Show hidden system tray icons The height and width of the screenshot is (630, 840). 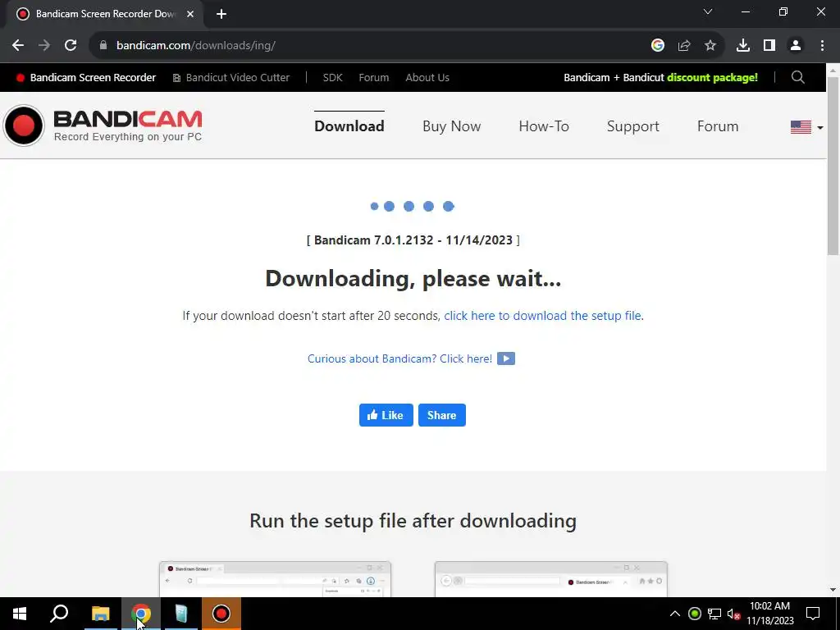click(x=675, y=614)
